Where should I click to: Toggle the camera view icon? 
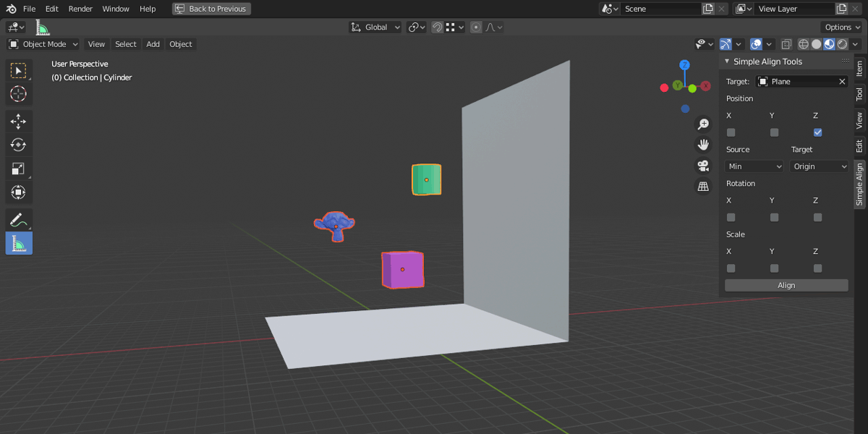click(x=702, y=166)
